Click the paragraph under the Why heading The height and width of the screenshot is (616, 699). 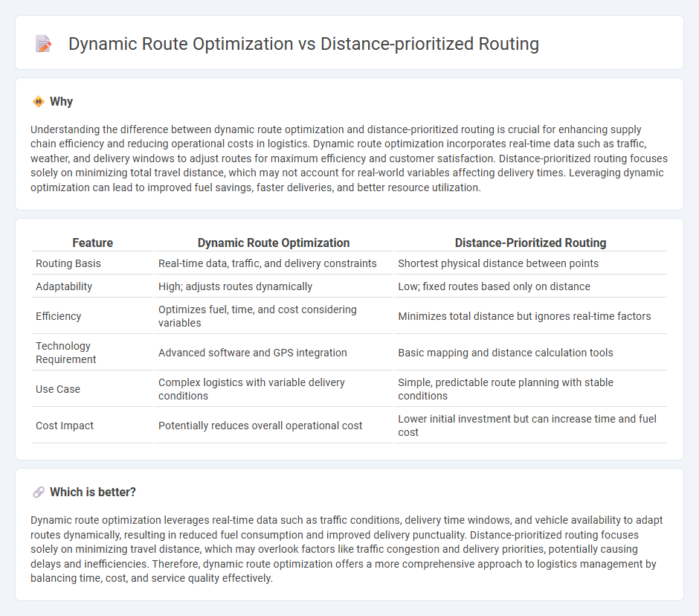(x=349, y=158)
